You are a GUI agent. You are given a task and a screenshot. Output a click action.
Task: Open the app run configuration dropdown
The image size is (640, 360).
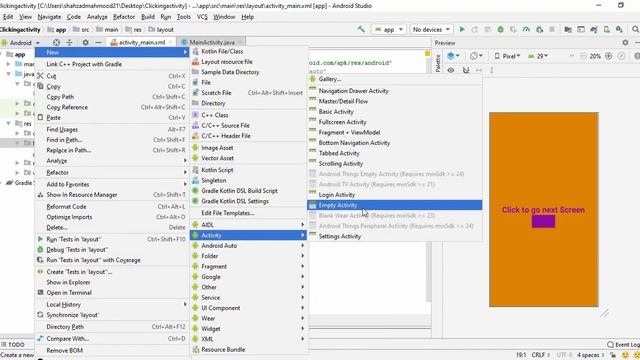[x=389, y=29]
